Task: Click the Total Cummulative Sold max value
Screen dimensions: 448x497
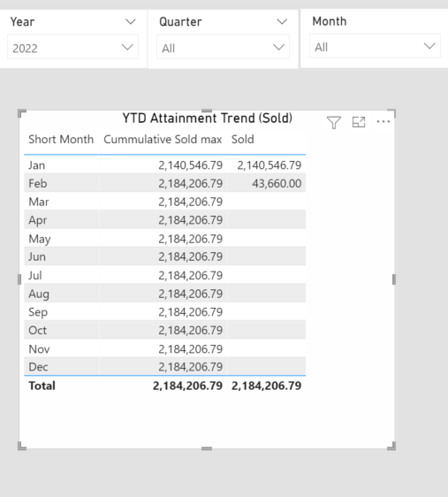Action: coord(187,386)
